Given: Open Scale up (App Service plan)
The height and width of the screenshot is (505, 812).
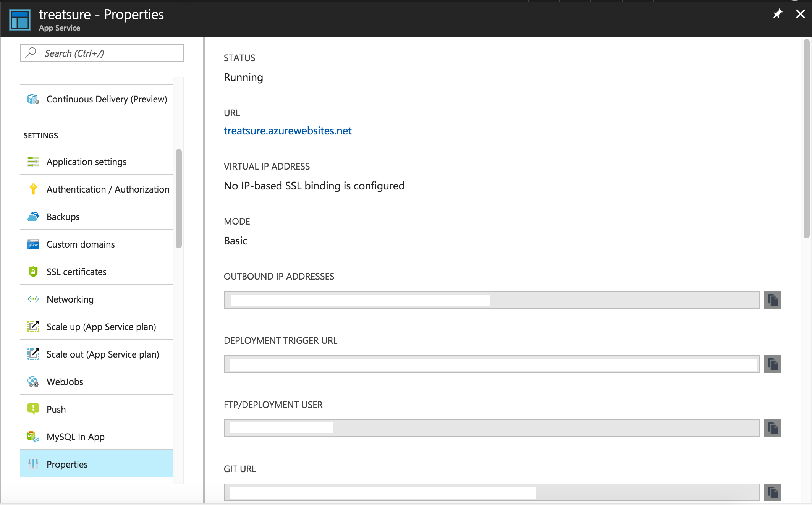Looking at the screenshot, I should tap(96, 327).
